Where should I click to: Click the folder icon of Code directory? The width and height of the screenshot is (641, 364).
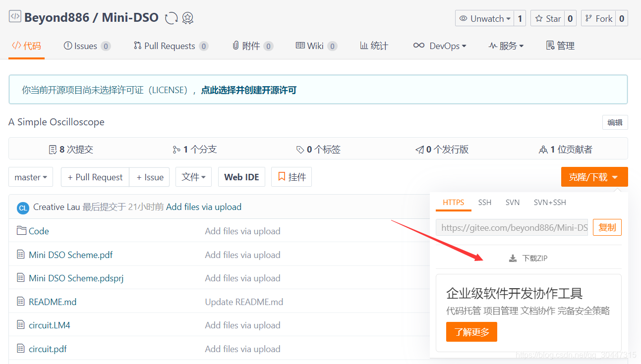pos(21,231)
